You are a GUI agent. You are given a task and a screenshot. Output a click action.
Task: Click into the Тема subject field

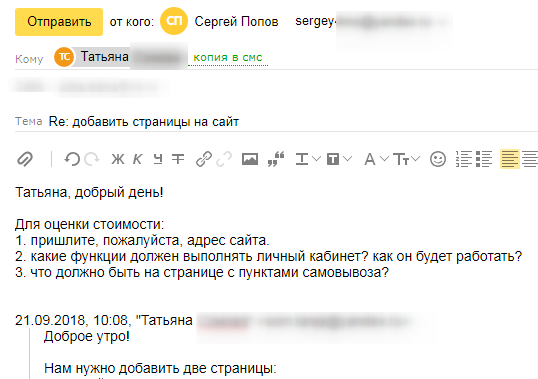point(292,122)
